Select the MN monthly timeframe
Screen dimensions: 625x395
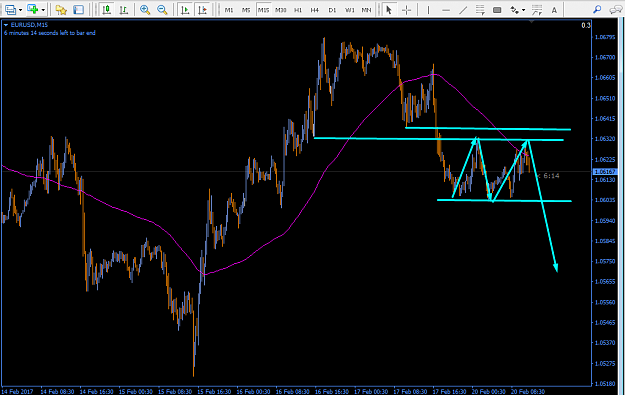(366, 10)
